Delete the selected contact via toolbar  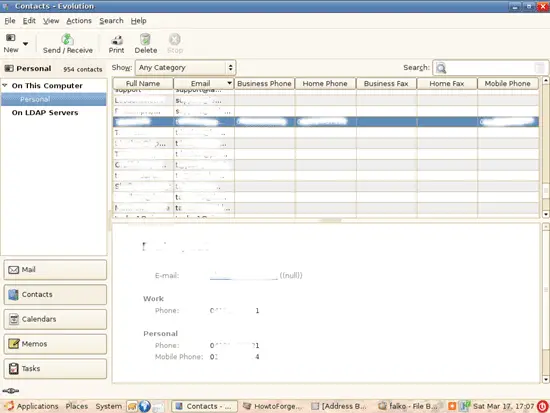click(146, 44)
